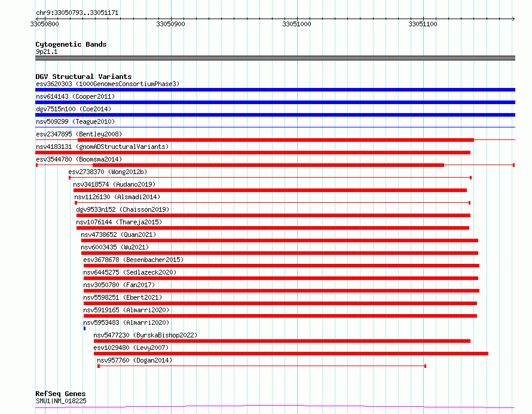This screenshot has height=414, width=532.
Task: Click the nsv1126130 (Alsmadi2014) label
Action: (117, 197)
